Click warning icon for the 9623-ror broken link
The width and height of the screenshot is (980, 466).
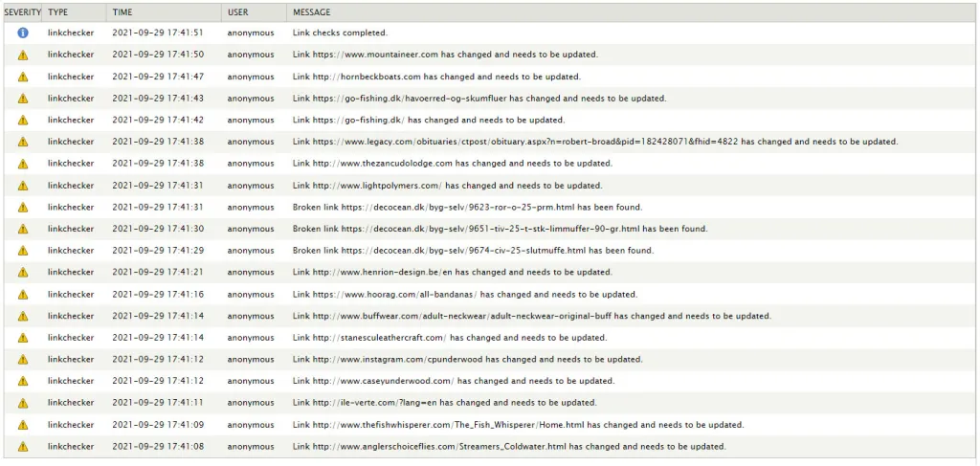tap(23, 208)
